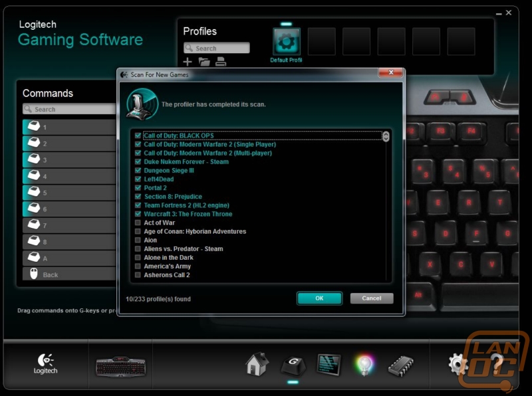Click the key icon for command A
Image resolution: width=532 pixels, height=396 pixels.
point(34,257)
